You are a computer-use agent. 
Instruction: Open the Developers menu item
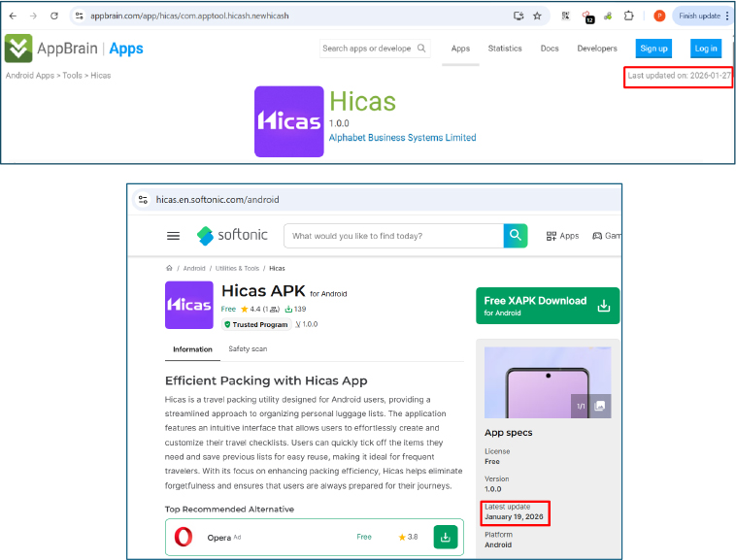(596, 49)
